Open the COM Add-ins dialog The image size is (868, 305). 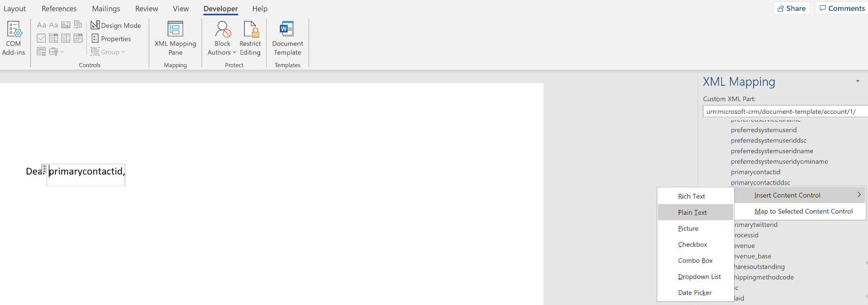pyautogui.click(x=14, y=38)
